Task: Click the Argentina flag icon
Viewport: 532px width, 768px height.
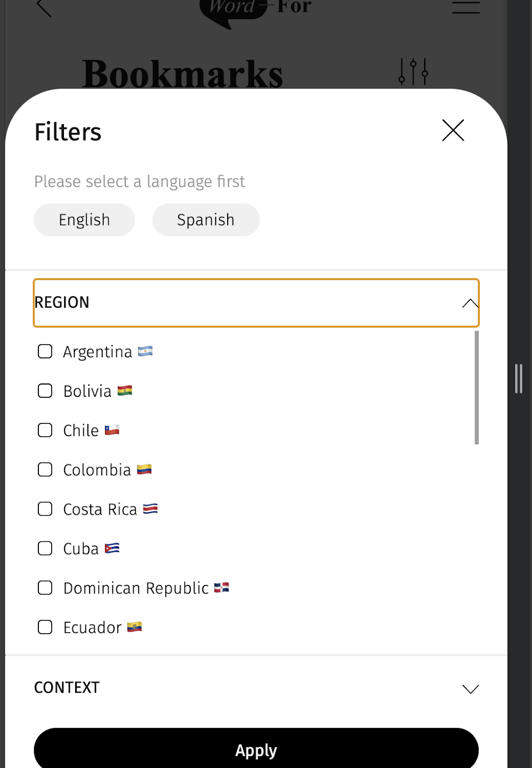Action: pos(145,351)
